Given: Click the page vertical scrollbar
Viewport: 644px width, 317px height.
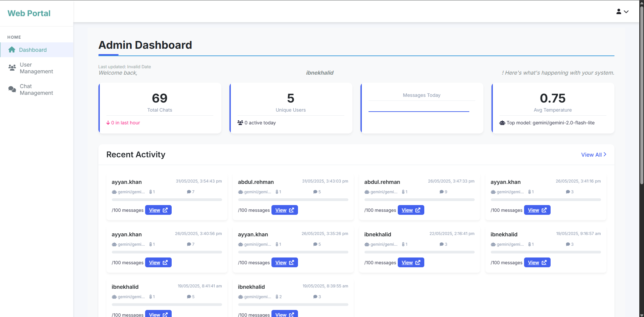Looking at the screenshot, I should (x=641, y=101).
